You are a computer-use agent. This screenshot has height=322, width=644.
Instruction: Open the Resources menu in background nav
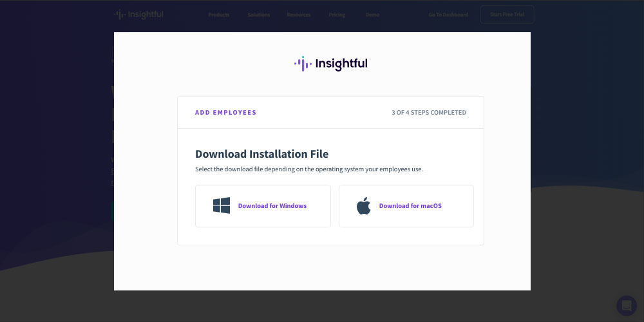tap(299, 15)
